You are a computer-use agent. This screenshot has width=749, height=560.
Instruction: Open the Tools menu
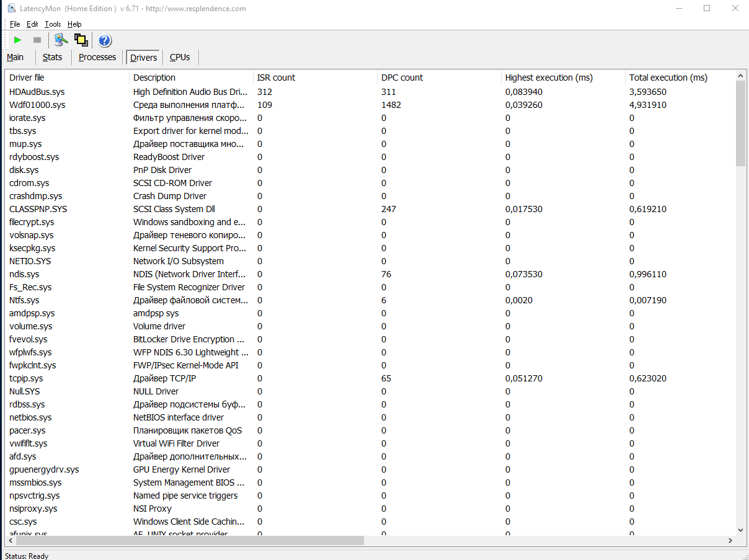tap(53, 24)
